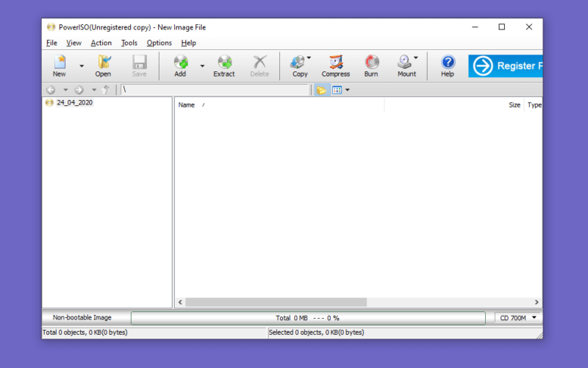The height and width of the screenshot is (368, 588).
Task: Expand the Copy dropdown arrow
Action: (x=309, y=58)
